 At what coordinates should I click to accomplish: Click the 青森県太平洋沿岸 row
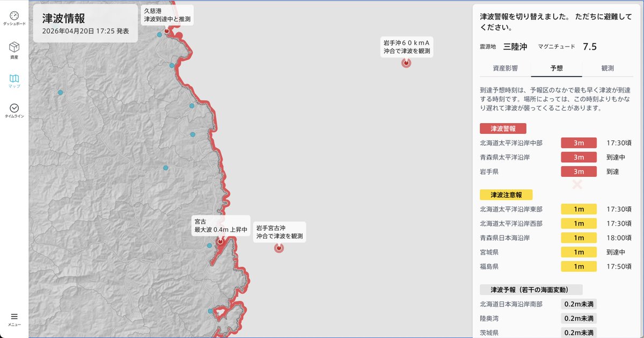(557, 157)
